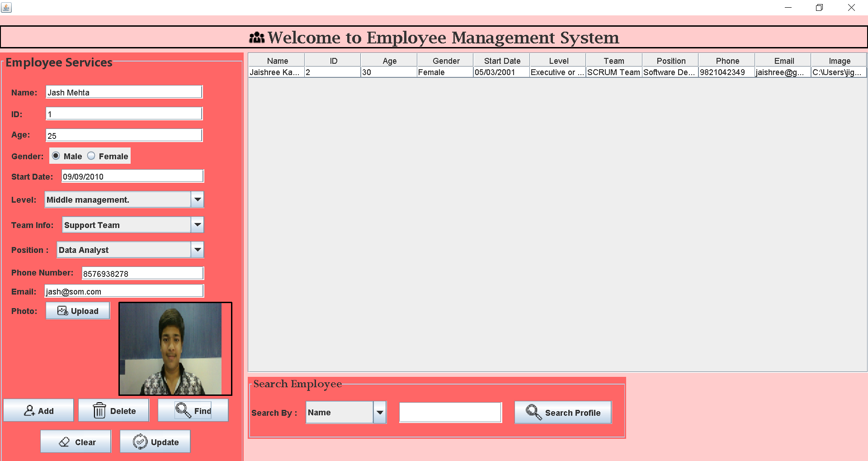Click the uploaded photo of Jash Mehta

[x=175, y=348]
